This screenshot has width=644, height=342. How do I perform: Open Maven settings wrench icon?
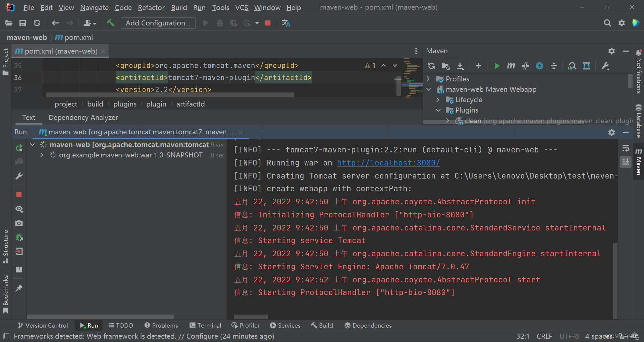pos(605,66)
